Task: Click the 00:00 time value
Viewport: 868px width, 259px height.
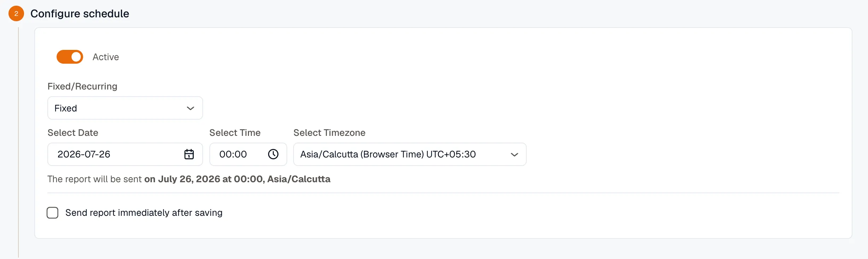Action: click(233, 154)
